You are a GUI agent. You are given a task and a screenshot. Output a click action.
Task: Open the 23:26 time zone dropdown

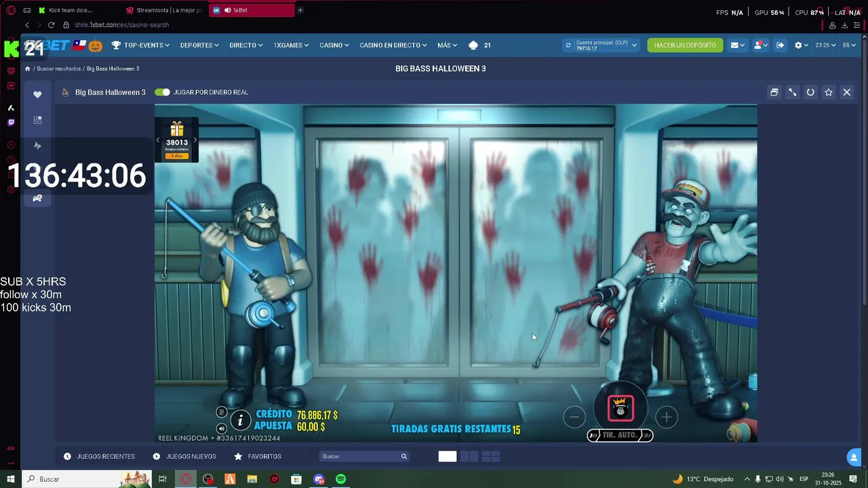click(826, 45)
